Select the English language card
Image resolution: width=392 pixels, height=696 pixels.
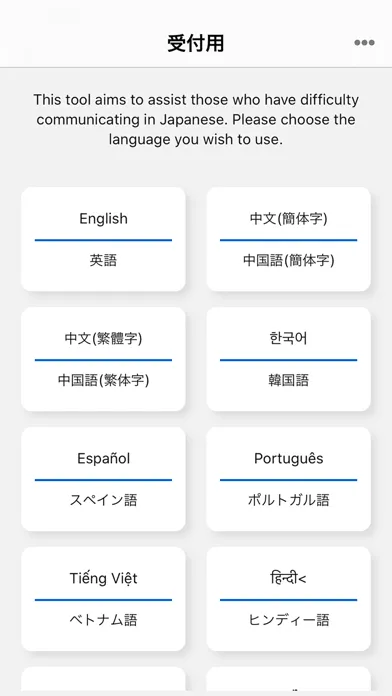pyautogui.click(x=103, y=239)
